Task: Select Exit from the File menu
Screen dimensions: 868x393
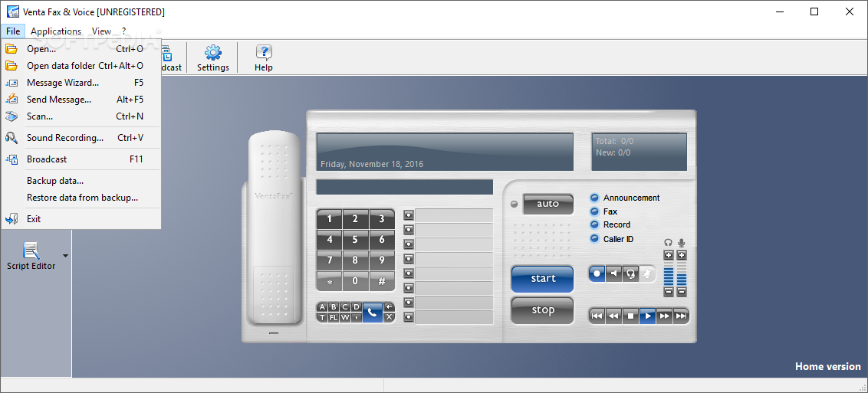Action: 81,219
